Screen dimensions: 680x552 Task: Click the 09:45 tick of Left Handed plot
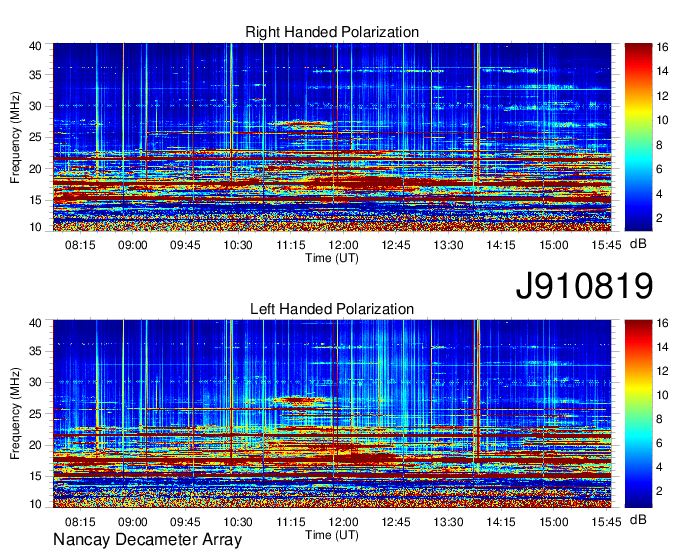point(185,522)
